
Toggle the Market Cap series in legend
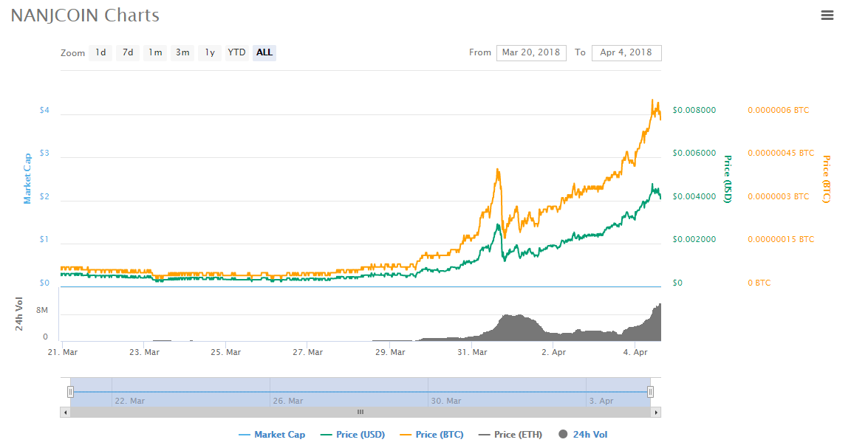tap(272, 435)
